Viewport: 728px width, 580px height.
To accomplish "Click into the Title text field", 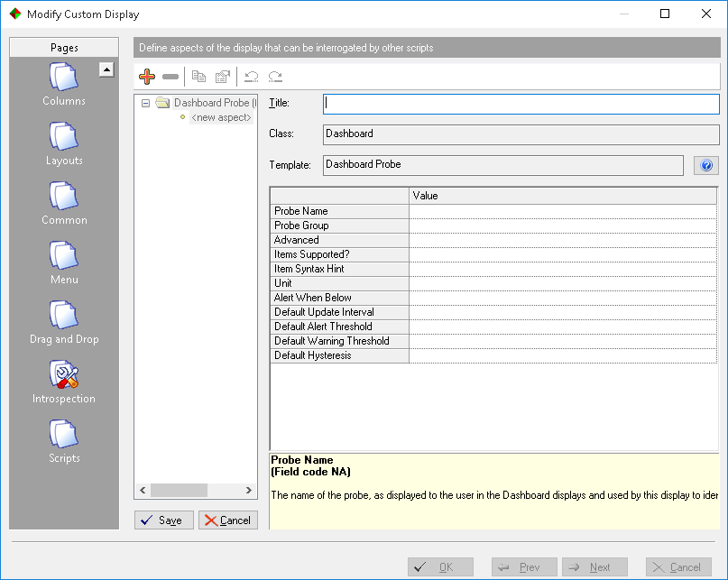I will click(x=521, y=104).
